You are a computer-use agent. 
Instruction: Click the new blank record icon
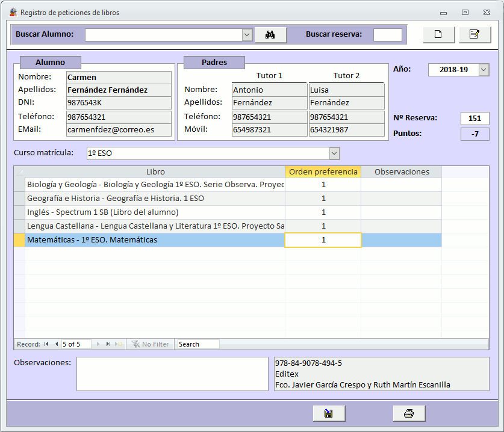pos(438,35)
